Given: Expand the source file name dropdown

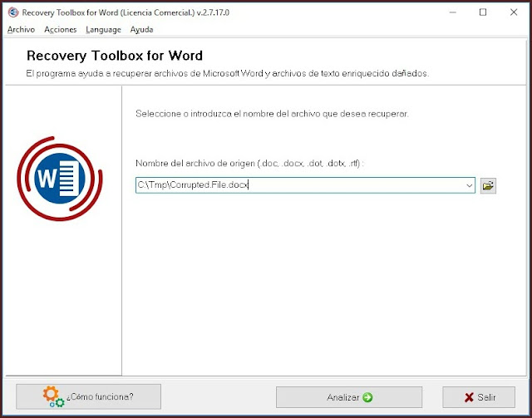Looking at the screenshot, I should tap(469, 185).
